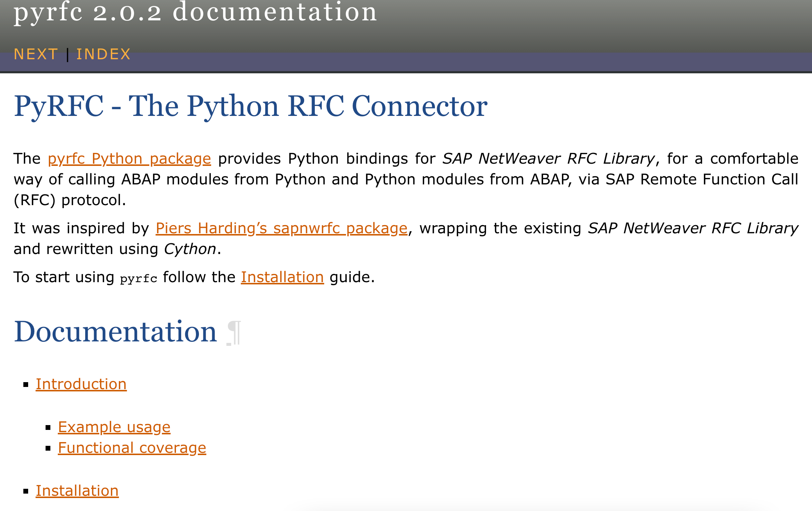Image resolution: width=812 pixels, height=511 pixels.
Task: Open the Example usage subsection
Action: coord(114,427)
